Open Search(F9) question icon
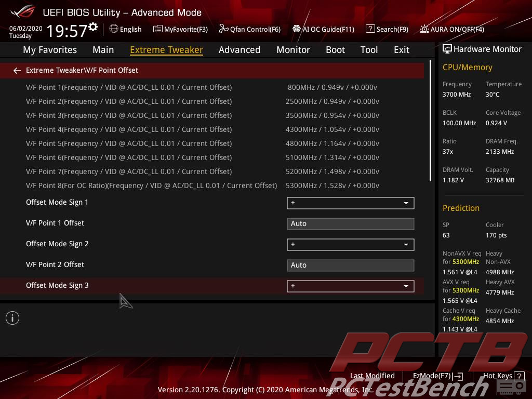This screenshot has width=532, height=399. (x=370, y=29)
